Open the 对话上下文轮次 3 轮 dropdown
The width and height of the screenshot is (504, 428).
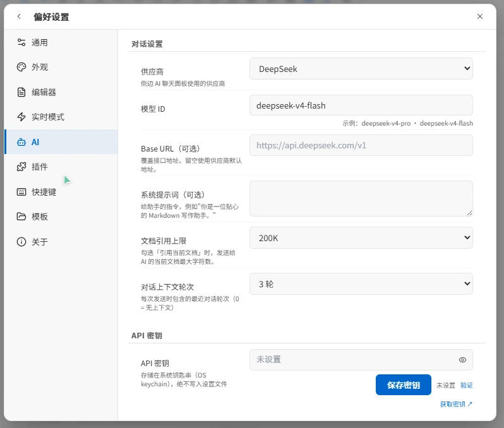[x=361, y=283]
